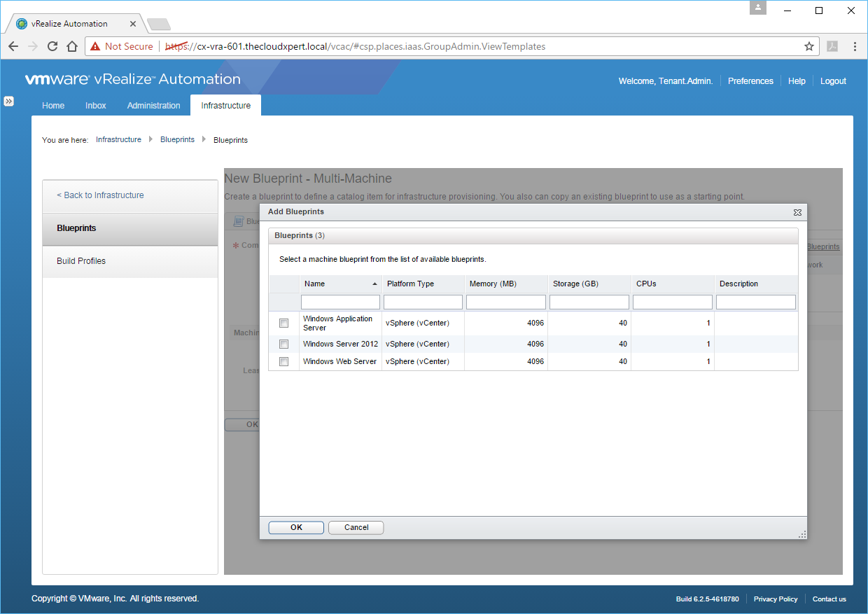Screen dimensions: 868x614
Task: Click the browser back arrow
Action: 13,47
